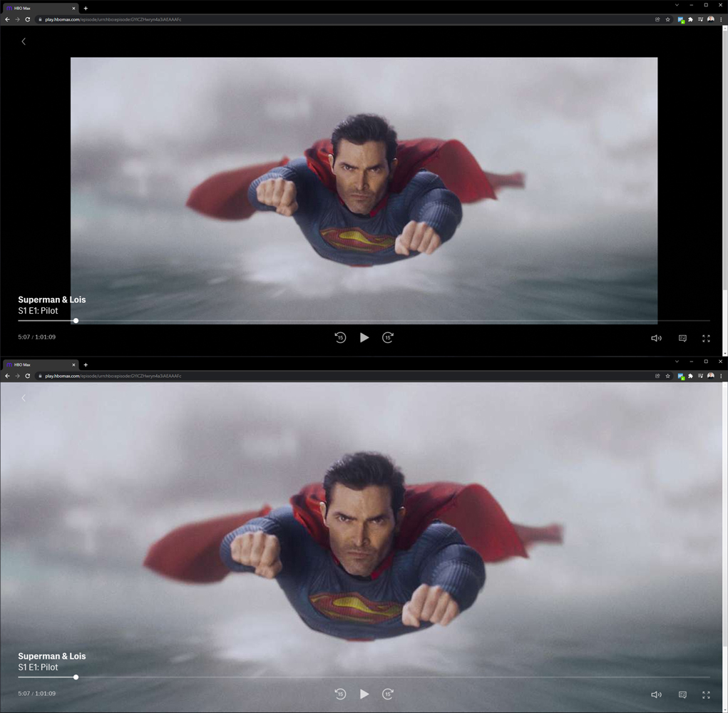This screenshot has height=713, width=728.
Task: Toggle fullscreen mode on the lower player
Action: (706, 694)
